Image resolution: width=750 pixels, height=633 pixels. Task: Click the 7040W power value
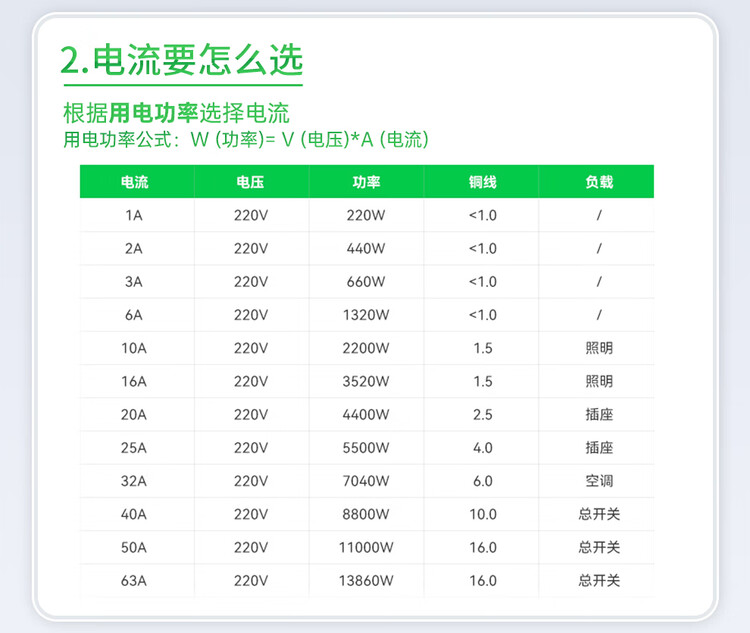(x=366, y=481)
